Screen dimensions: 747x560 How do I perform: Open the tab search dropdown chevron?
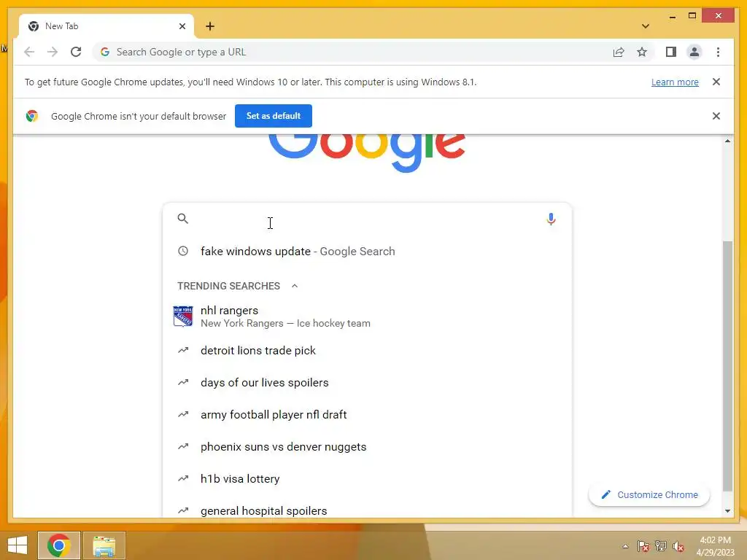click(x=646, y=26)
